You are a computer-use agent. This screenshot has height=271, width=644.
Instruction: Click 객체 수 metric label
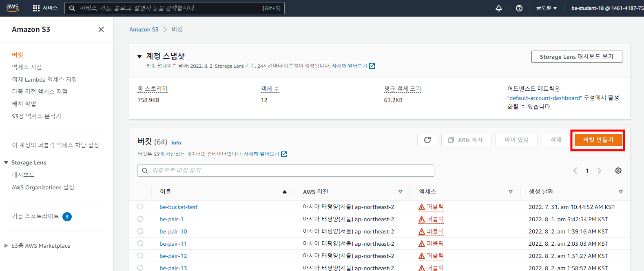pos(270,89)
